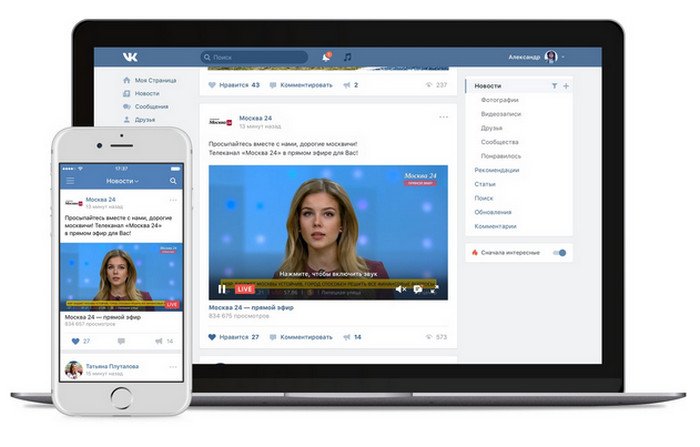Image resolution: width=700 pixels, height=447 pixels.
Task: Click home icon beside Моя Страница
Action: 126,80
